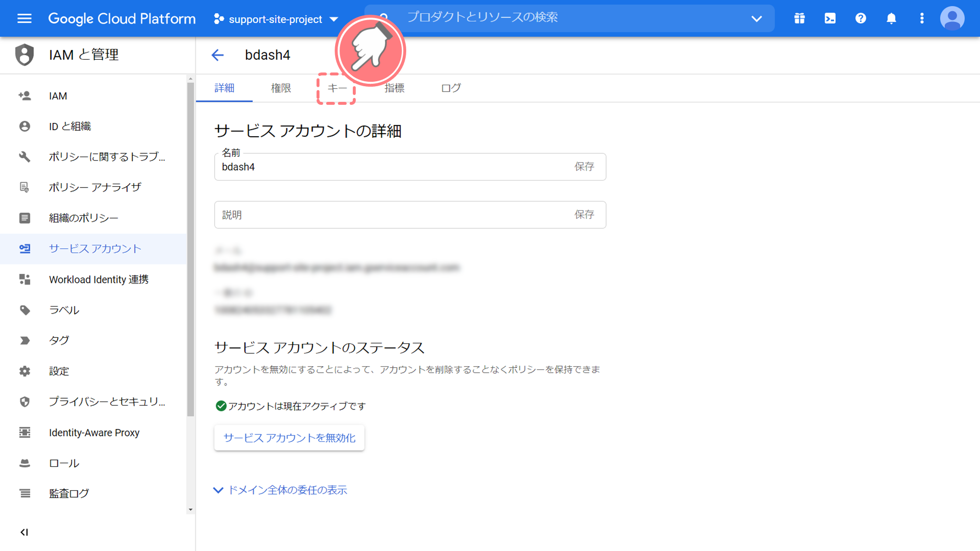Click サービス アカウントを無効化 button
Image resolution: width=980 pixels, height=551 pixels.
(x=289, y=438)
